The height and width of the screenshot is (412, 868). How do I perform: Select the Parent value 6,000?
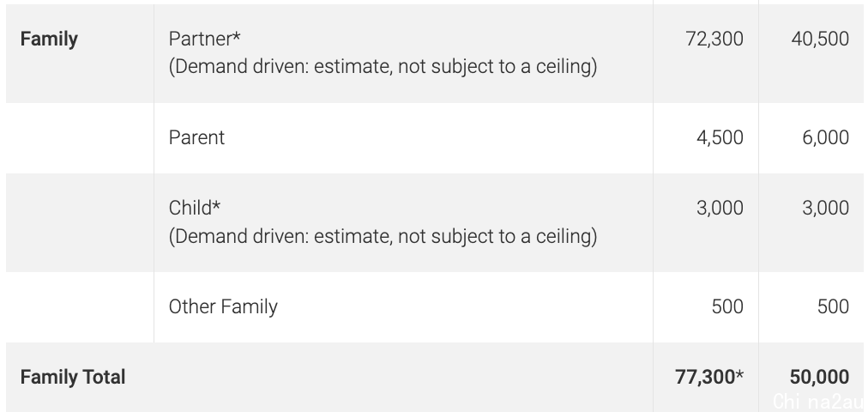(825, 137)
